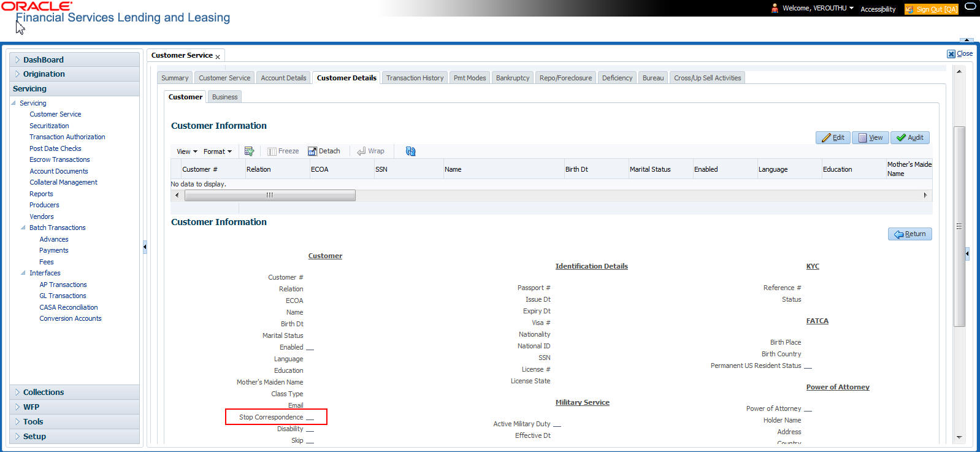The image size is (980, 452).
Task: Switch to the Deficiency tab
Action: coord(617,78)
